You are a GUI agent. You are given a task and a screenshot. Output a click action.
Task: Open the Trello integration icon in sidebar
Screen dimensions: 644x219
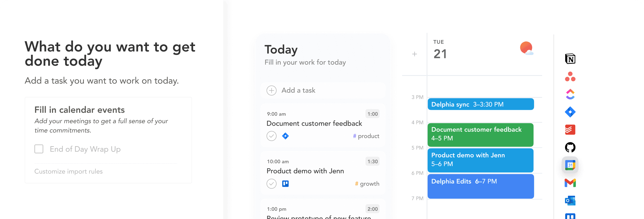point(570,216)
